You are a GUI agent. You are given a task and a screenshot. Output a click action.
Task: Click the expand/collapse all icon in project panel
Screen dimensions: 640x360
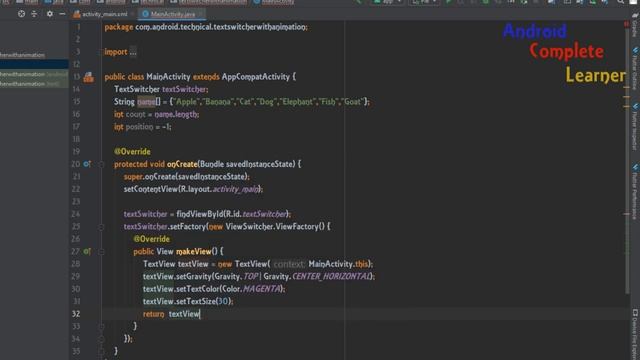[x=34, y=14]
